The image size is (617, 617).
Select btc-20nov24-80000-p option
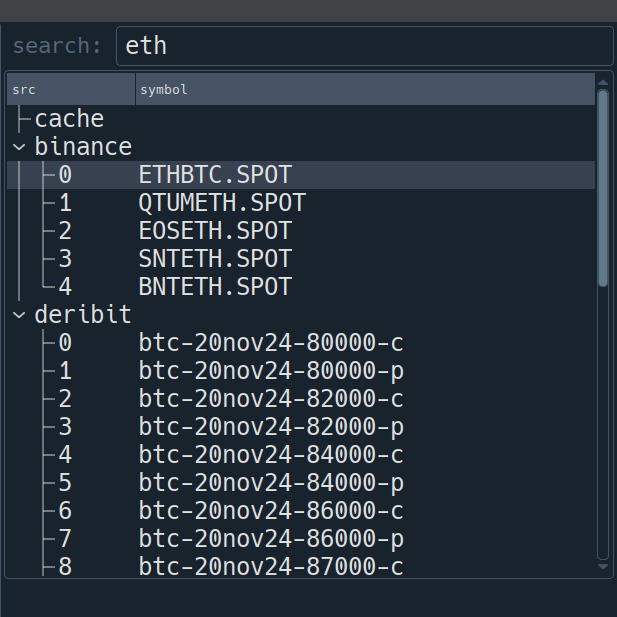(271, 371)
